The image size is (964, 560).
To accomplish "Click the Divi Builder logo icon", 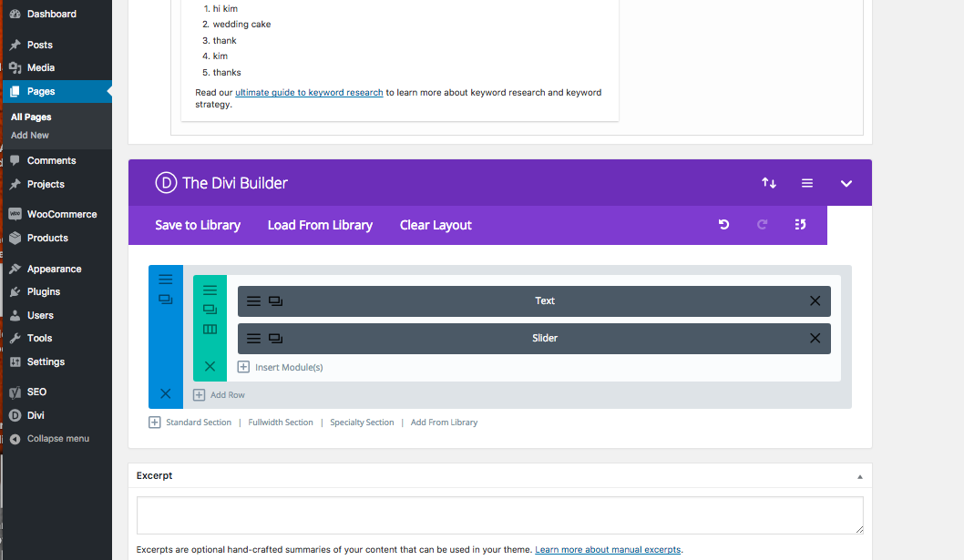I will (166, 182).
